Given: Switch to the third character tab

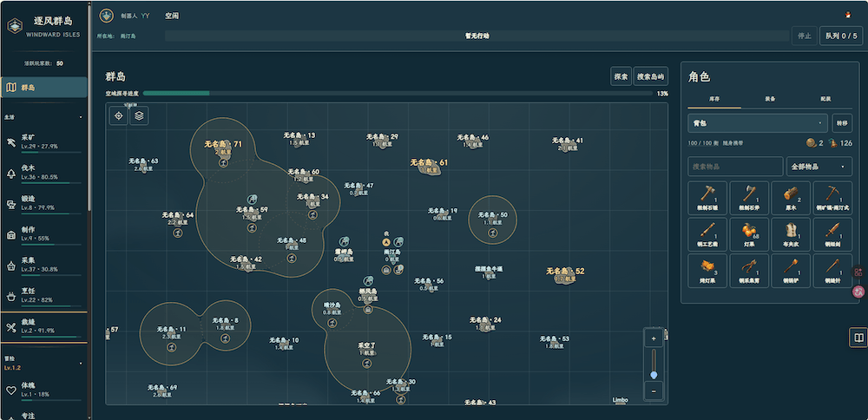Looking at the screenshot, I should (x=825, y=99).
